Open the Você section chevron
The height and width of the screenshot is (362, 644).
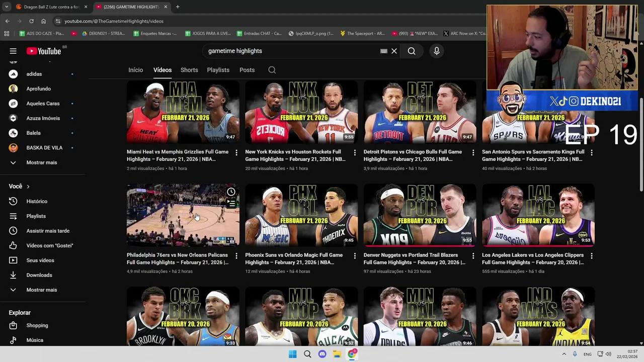click(x=28, y=187)
